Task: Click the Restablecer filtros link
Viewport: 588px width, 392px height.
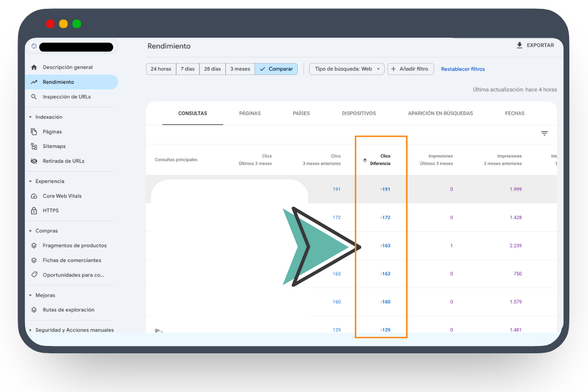Action: [463, 69]
